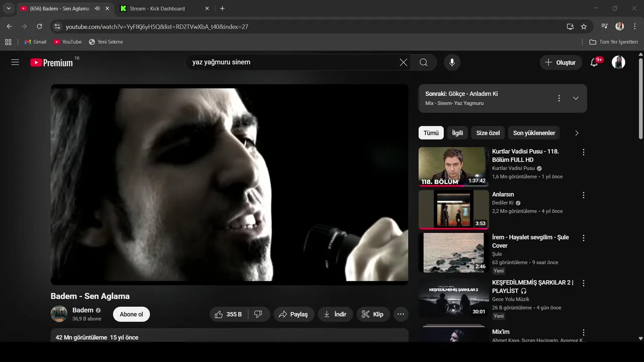Open the YouTube hamburger guide menu

click(x=15, y=62)
